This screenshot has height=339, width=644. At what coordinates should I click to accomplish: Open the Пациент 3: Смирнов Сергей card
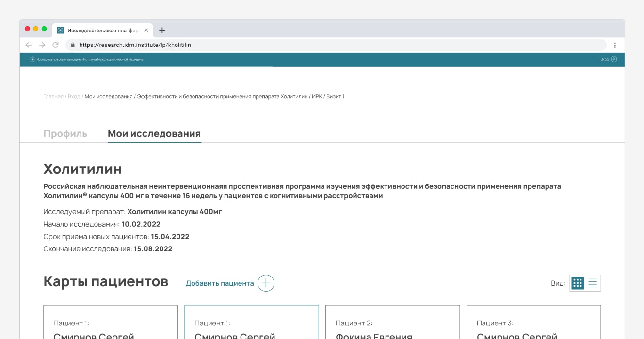[534, 322]
